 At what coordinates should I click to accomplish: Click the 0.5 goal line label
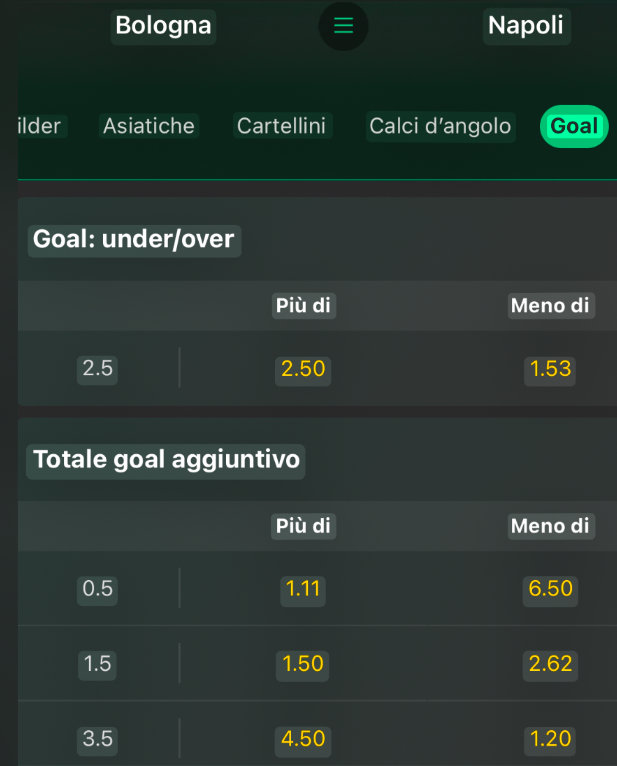tap(98, 589)
